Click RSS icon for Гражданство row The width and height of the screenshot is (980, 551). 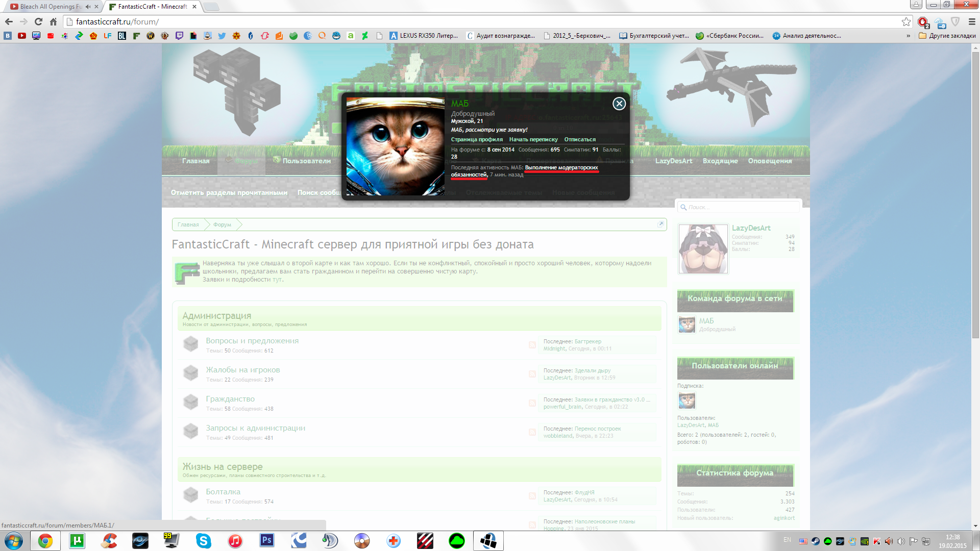point(532,403)
